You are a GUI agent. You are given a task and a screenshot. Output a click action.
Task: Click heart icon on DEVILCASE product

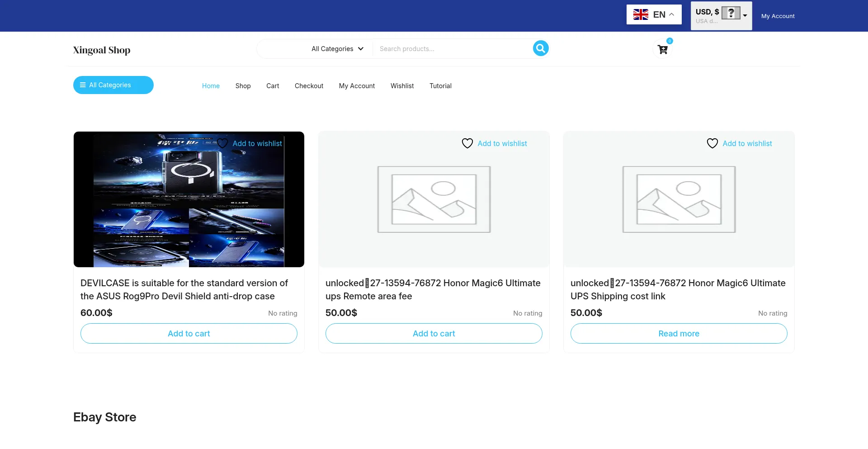pos(222,143)
